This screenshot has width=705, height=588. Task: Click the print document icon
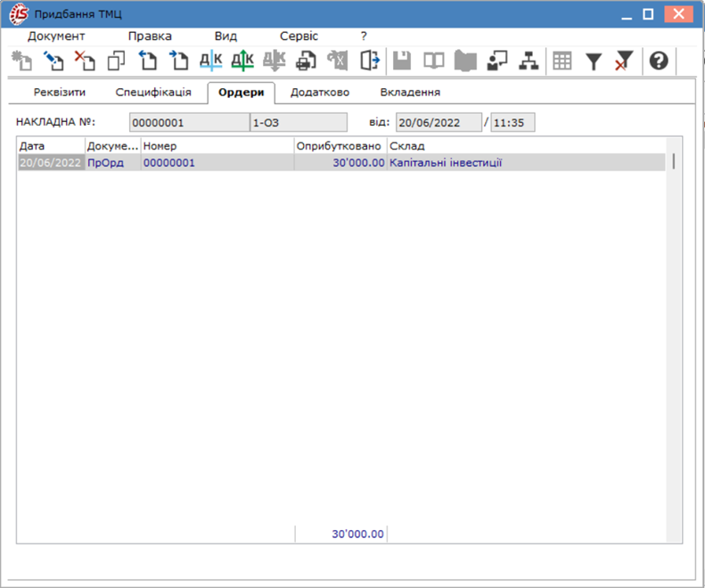(306, 61)
